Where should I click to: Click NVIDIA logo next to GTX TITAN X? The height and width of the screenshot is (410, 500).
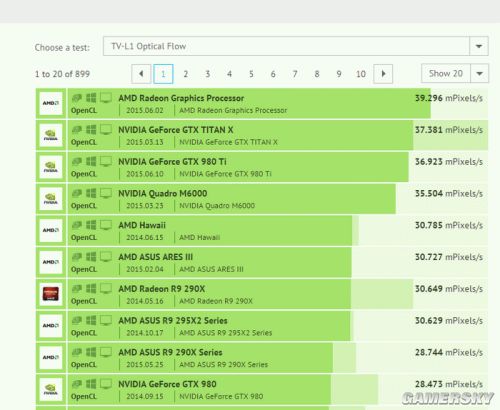51,135
